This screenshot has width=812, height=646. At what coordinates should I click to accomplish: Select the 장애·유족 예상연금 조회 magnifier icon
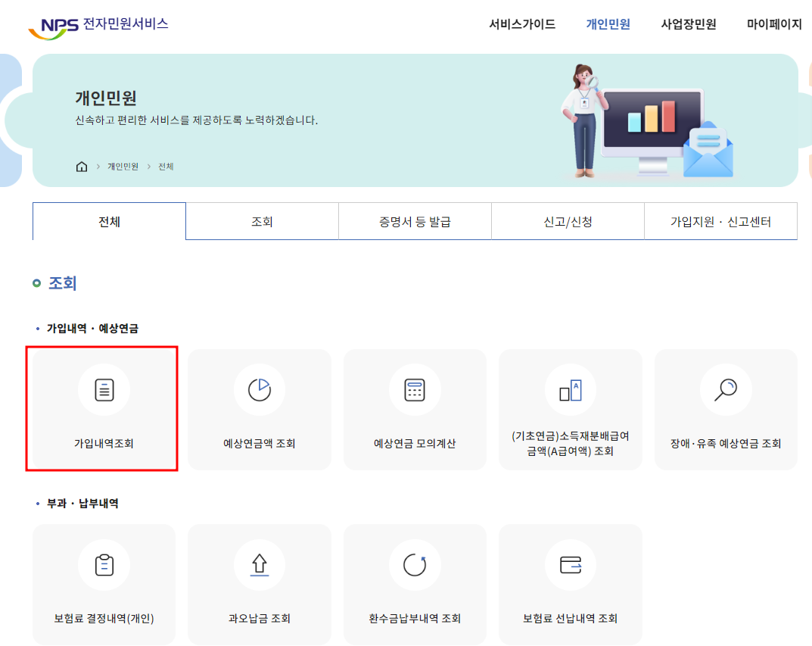point(726,389)
